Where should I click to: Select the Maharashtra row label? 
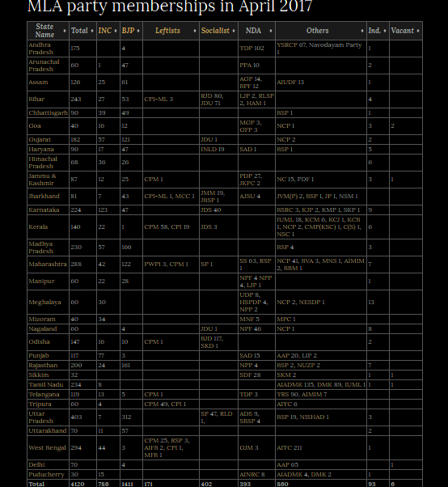48,265
